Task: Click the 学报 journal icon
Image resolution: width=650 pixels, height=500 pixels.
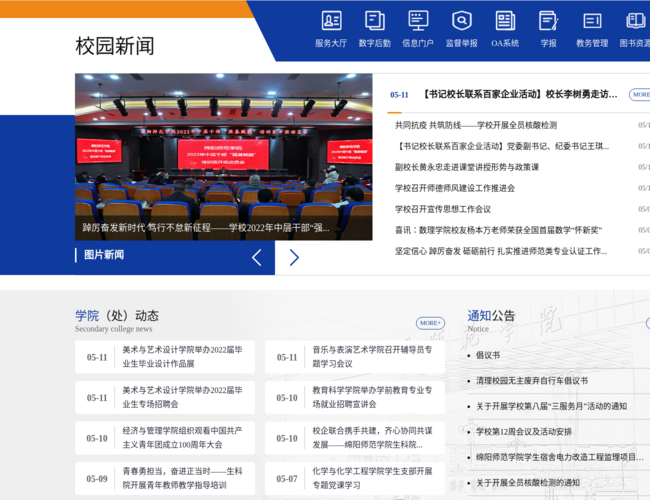Action: (x=548, y=28)
